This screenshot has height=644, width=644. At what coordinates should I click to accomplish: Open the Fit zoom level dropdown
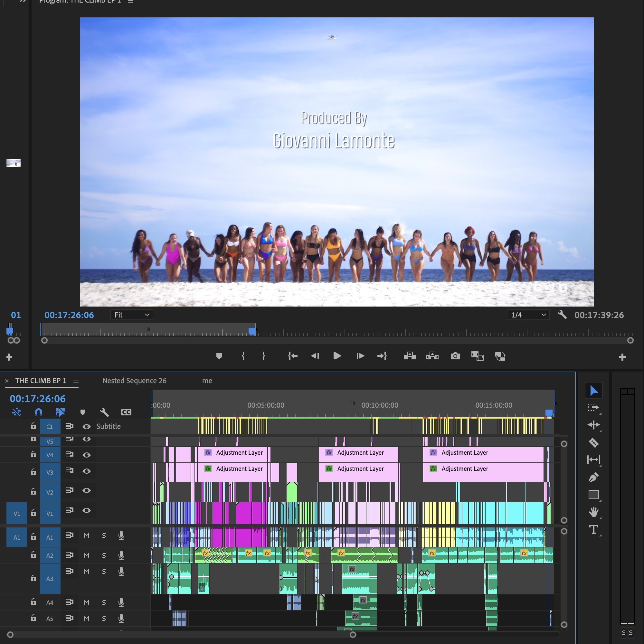click(132, 315)
